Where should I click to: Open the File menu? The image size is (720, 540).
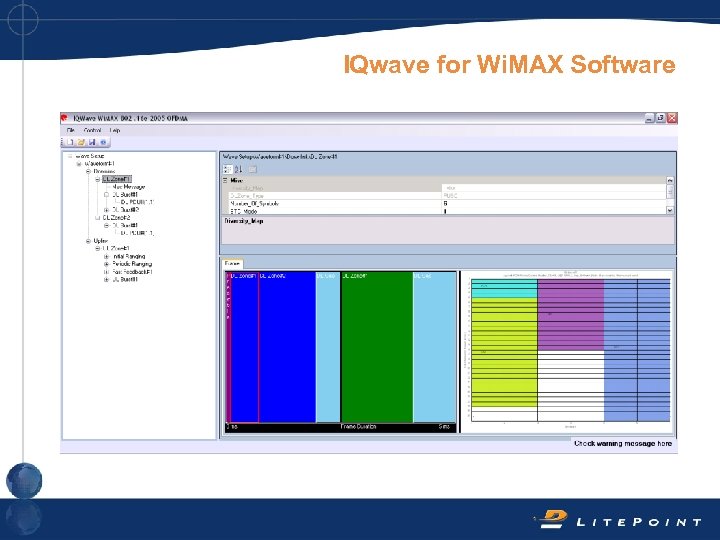tap(71, 130)
